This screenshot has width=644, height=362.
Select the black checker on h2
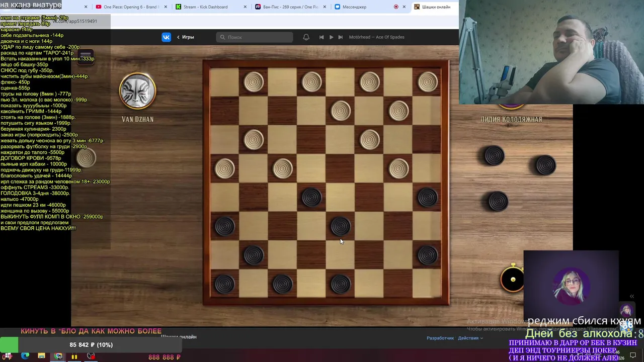tap(428, 255)
